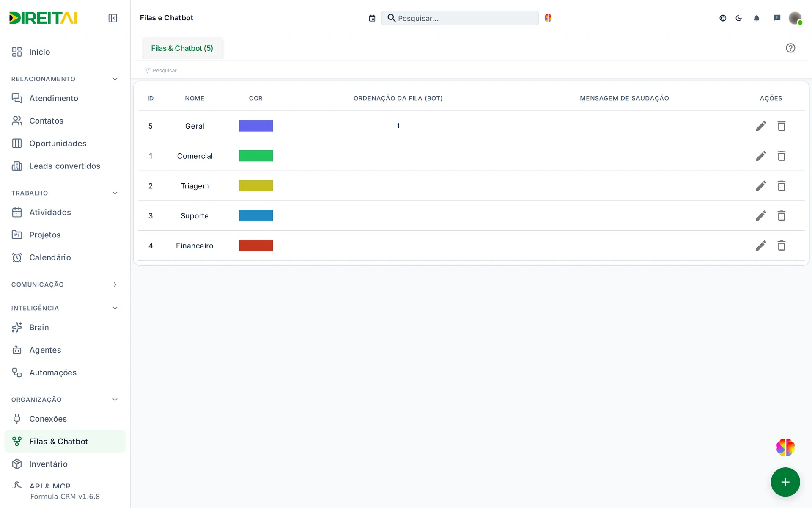
Task: Open the help question mark icon
Action: tap(790, 48)
